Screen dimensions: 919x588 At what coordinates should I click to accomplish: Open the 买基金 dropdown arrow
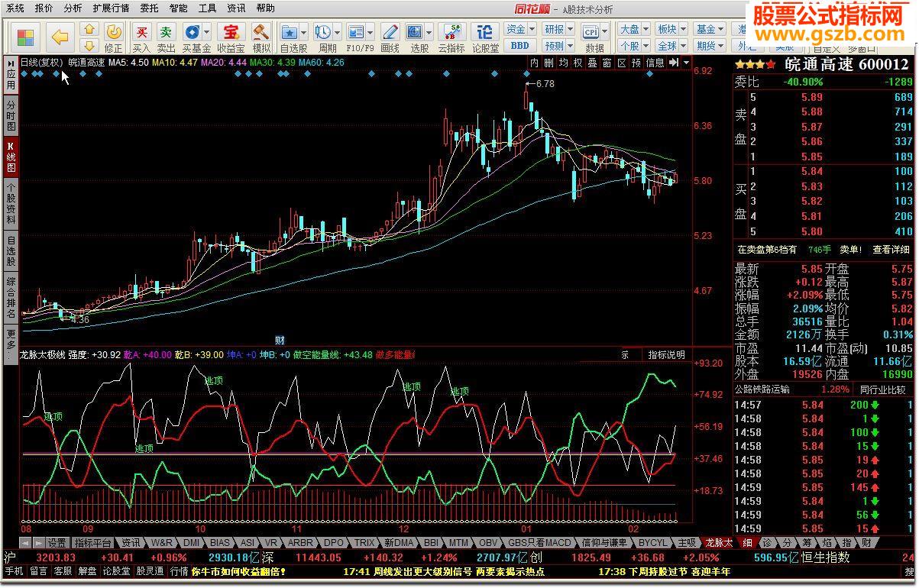206,32
